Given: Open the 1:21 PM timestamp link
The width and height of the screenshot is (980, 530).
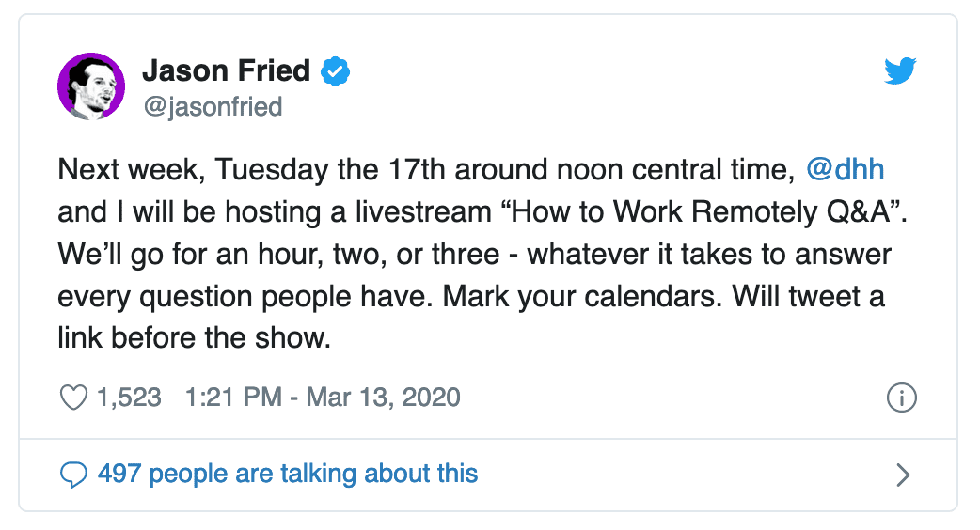Looking at the screenshot, I should (x=234, y=397).
